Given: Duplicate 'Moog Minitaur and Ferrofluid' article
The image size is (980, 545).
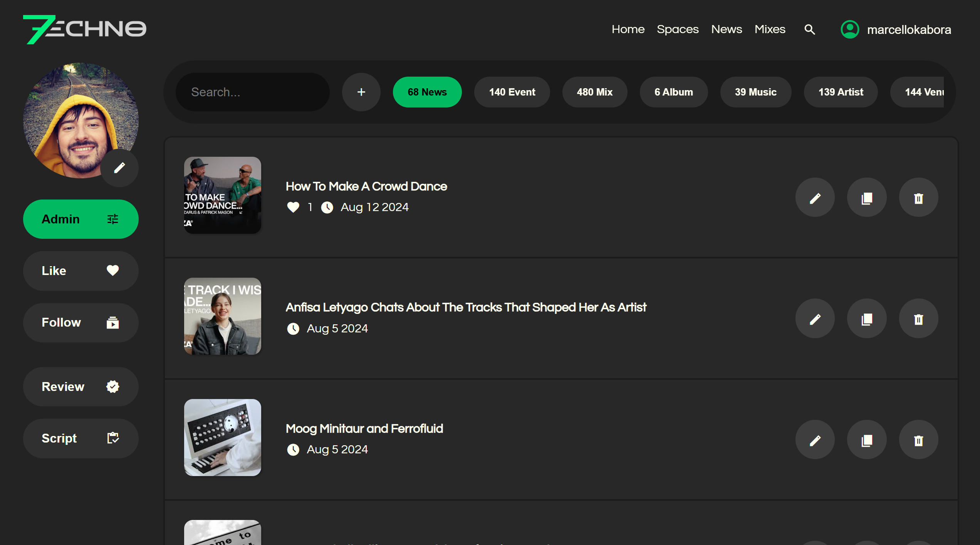Looking at the screenshot, I should pos(867,440).
